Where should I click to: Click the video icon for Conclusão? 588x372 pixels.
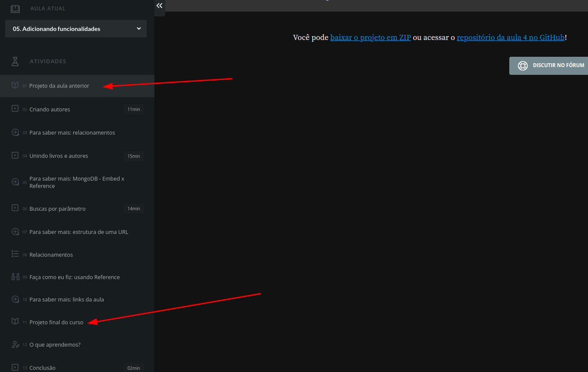15,367
